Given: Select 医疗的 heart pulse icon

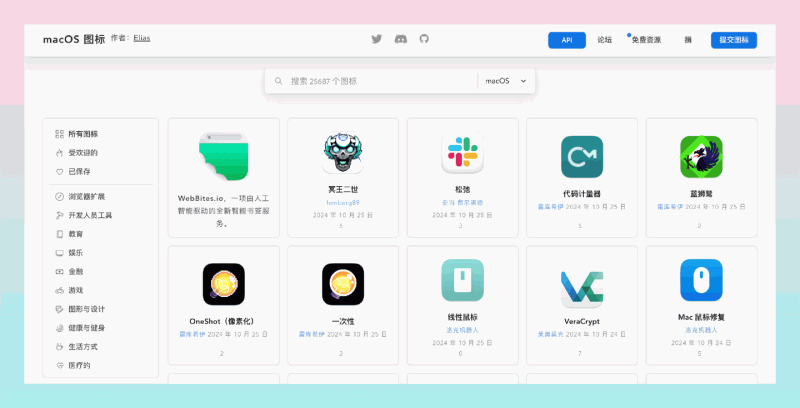Looking at the screenshot, I should click(59, 366).
